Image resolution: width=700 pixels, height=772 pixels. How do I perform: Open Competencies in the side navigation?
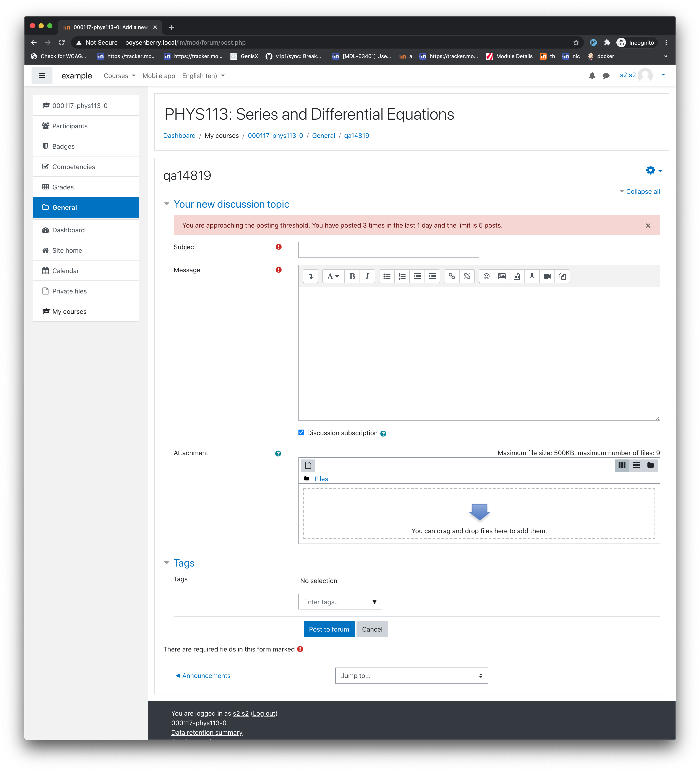[86, 167]
